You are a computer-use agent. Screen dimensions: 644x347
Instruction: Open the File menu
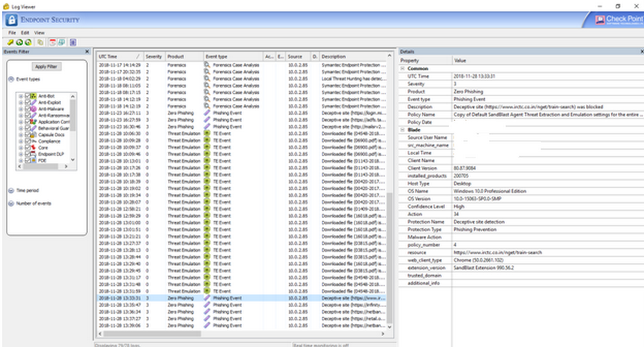(x=12, y=33)
